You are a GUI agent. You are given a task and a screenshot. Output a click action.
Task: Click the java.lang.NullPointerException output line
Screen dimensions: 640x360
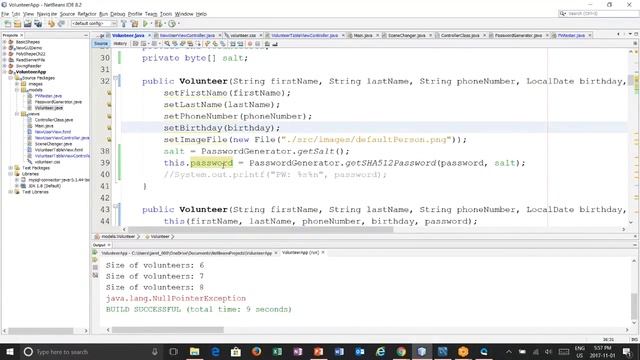pyautogui.click(x=176, y=298)
